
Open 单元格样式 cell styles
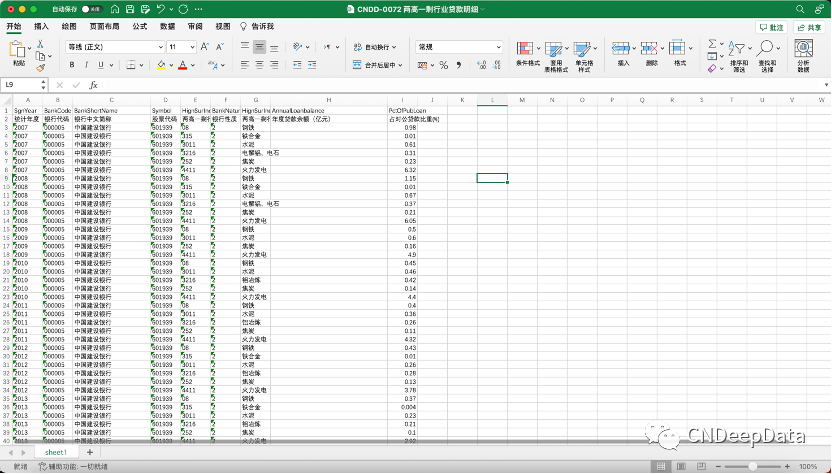pos(584,57)
